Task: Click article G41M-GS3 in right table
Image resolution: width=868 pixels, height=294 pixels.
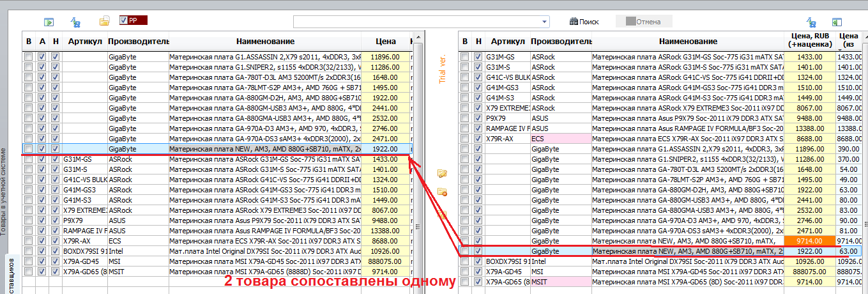Action: coord(507,88)
